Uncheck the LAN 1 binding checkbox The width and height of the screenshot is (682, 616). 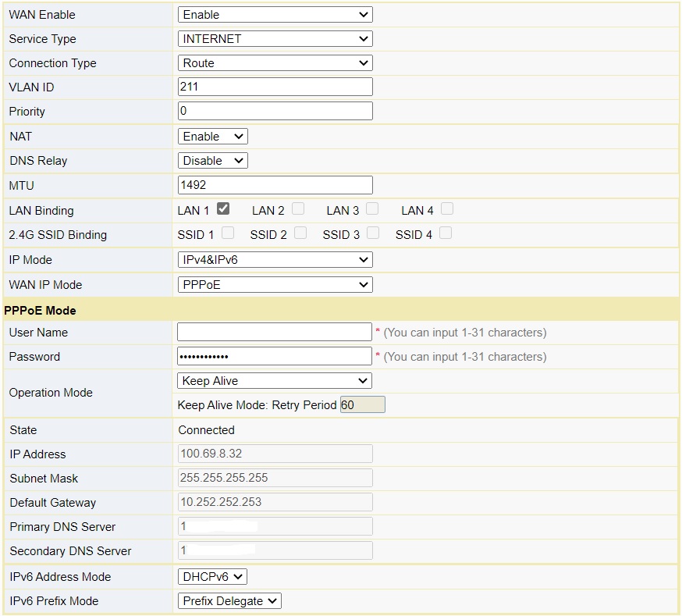coord(226,209)
